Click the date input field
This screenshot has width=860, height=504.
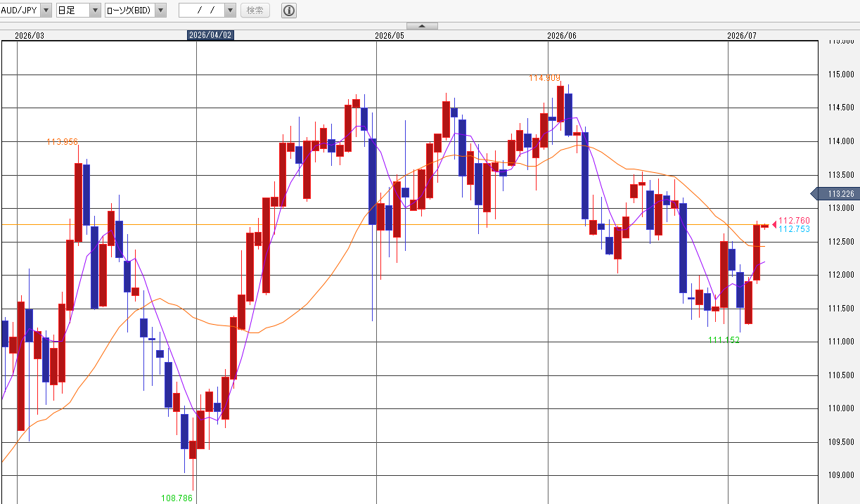click(202, 10)
